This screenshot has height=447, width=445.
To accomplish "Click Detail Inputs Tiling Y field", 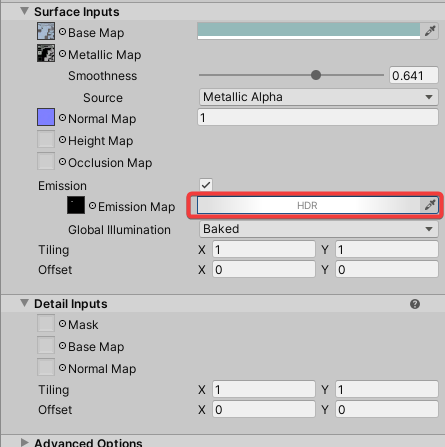I will [387, 389].
